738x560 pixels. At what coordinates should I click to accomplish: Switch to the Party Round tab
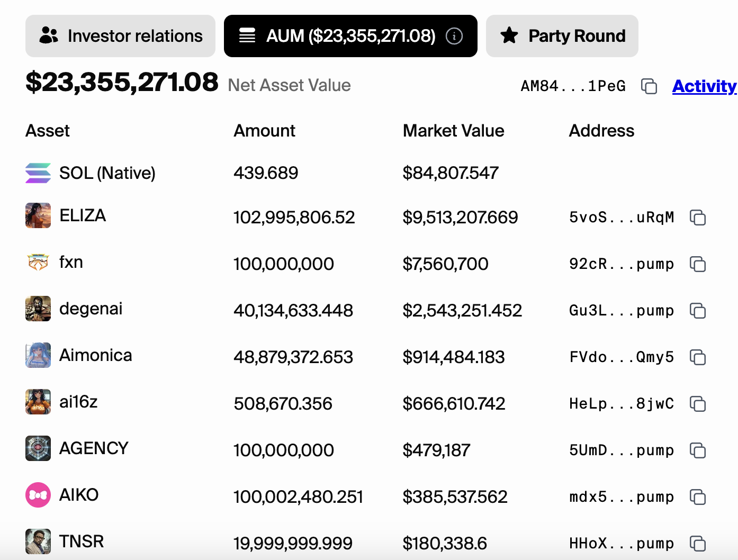(x=562, y=36)
